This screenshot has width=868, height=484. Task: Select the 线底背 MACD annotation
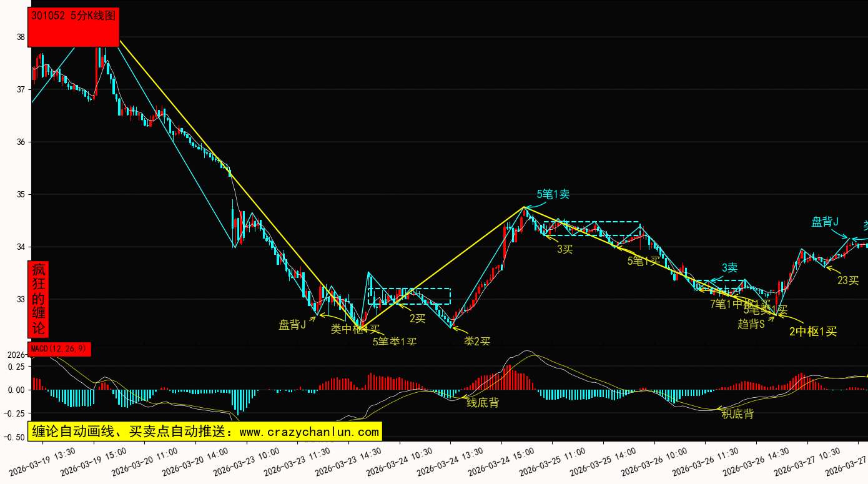pyautogui.click(x=483, y=403)
